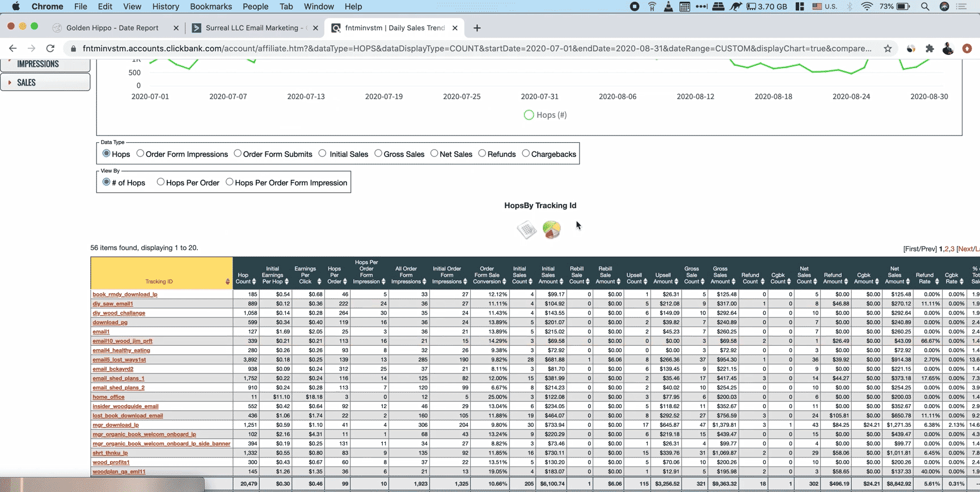980x492 pixels.
Task: Go to results page 2
Action: click(946, 249)
